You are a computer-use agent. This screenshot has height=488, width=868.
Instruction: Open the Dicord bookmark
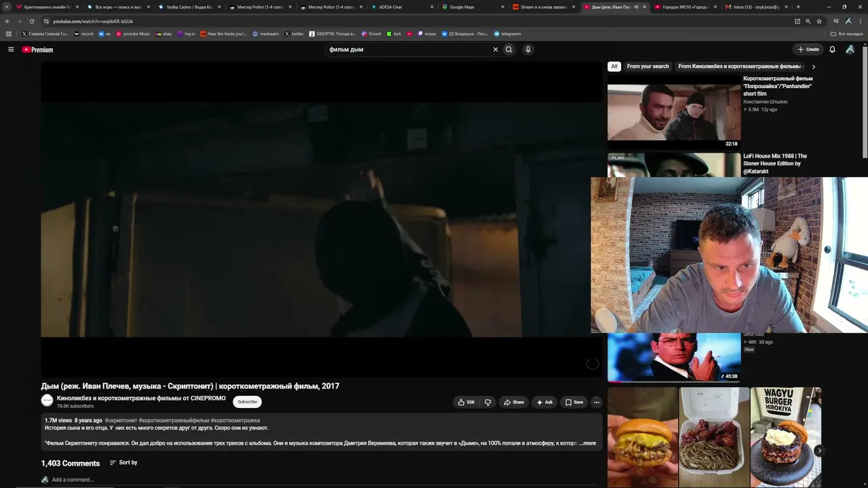click(x=371, y=33)
